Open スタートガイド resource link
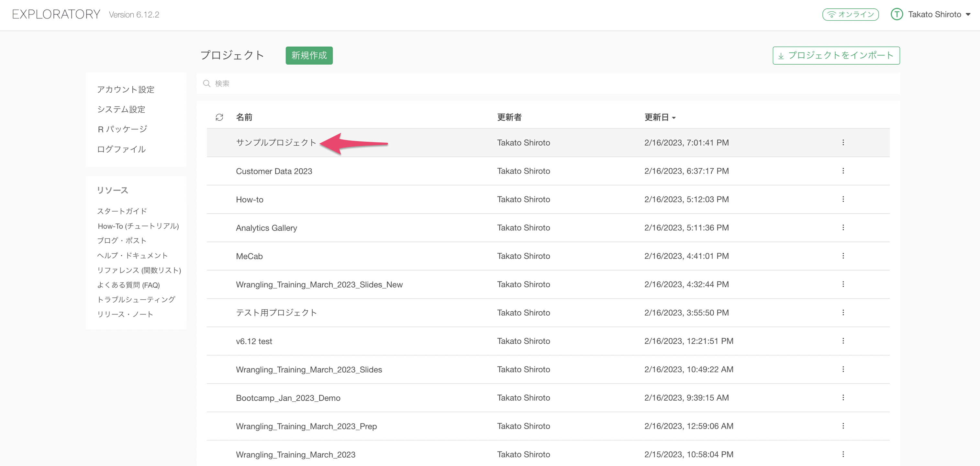 [122, 211]
